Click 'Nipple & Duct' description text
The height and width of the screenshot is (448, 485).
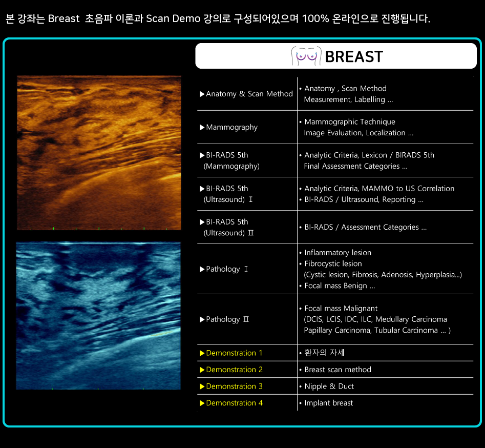[x=329, y=386]
